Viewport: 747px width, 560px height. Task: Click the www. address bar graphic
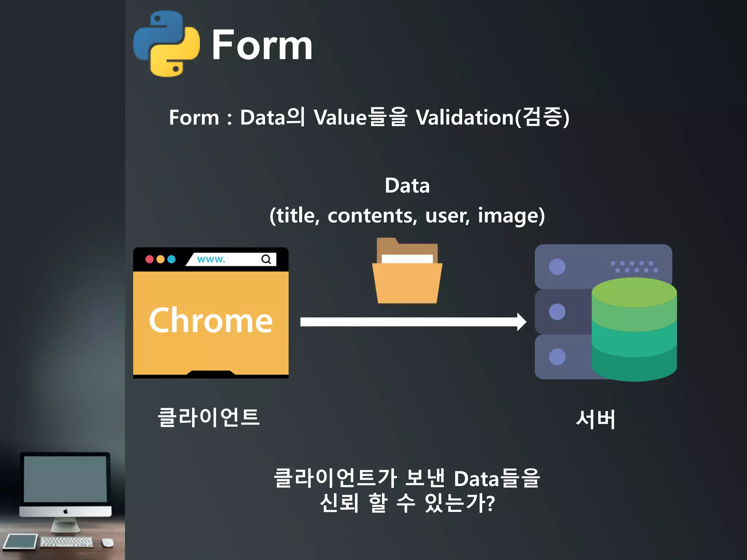tap(231, 259)
